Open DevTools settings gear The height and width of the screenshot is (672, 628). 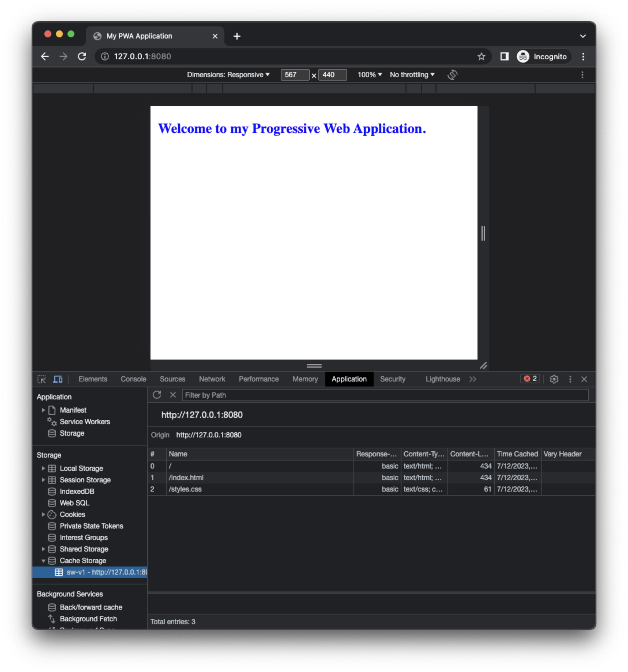pyautogui.click(x=554, y=379)
